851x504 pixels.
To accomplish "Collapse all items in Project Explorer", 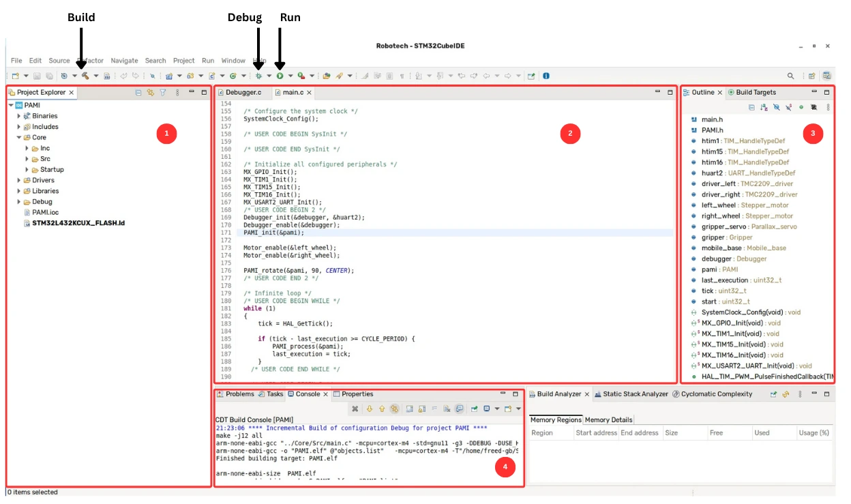I will 138,92.
